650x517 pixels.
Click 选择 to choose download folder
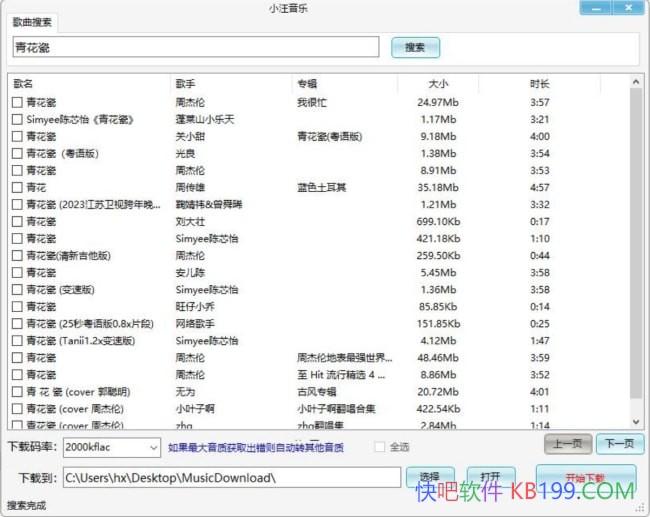430,477
